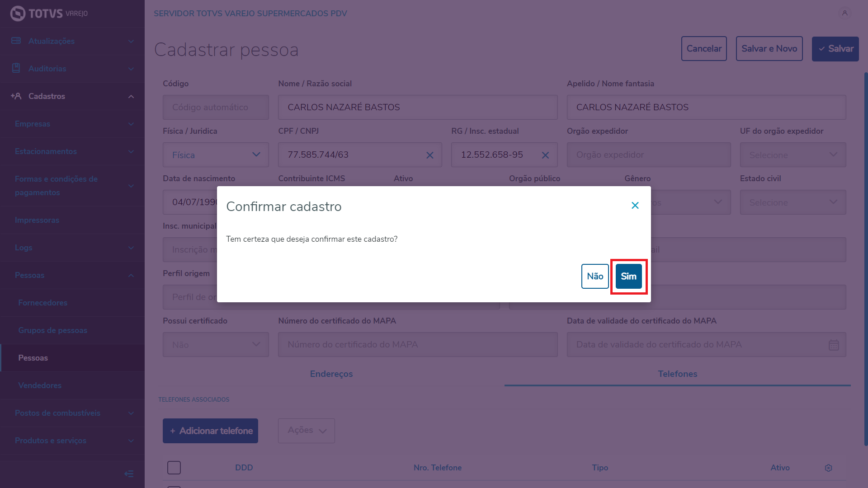Confirm registration with the Sim button
The height and width of the screenshot is (488, 868).
tap(628, 276)
